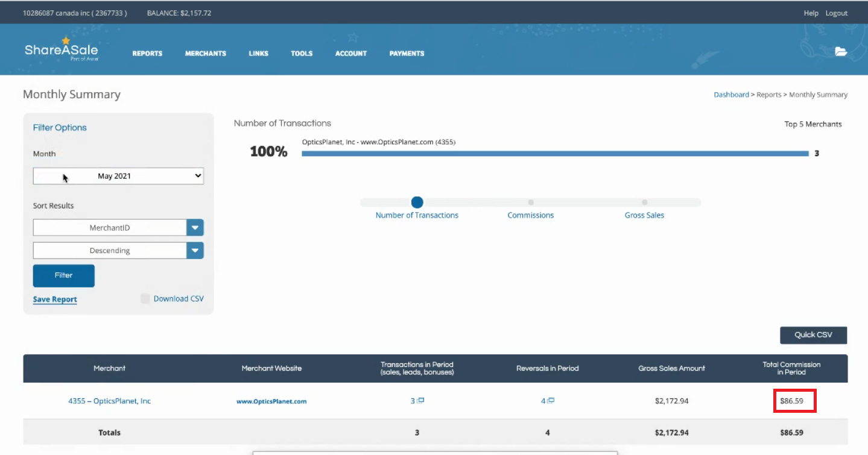Open the Account menu
The width and height of the screenshot is (868, 455).
351,54
